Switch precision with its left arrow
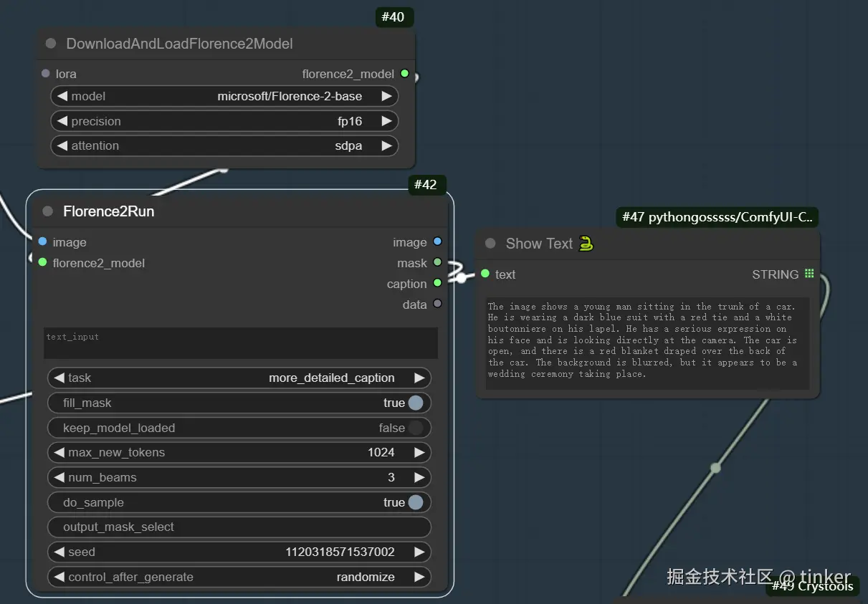 (x=62, y=121)
